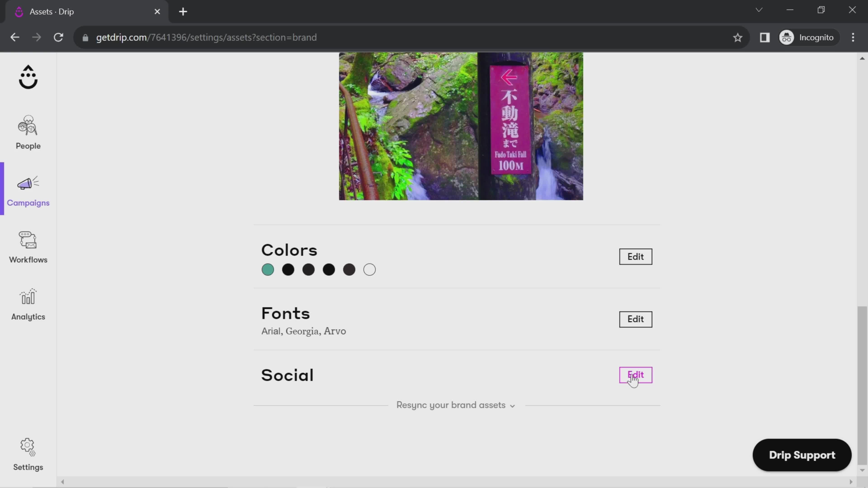
Task: View site info lock icon
Action: point(85,37)
